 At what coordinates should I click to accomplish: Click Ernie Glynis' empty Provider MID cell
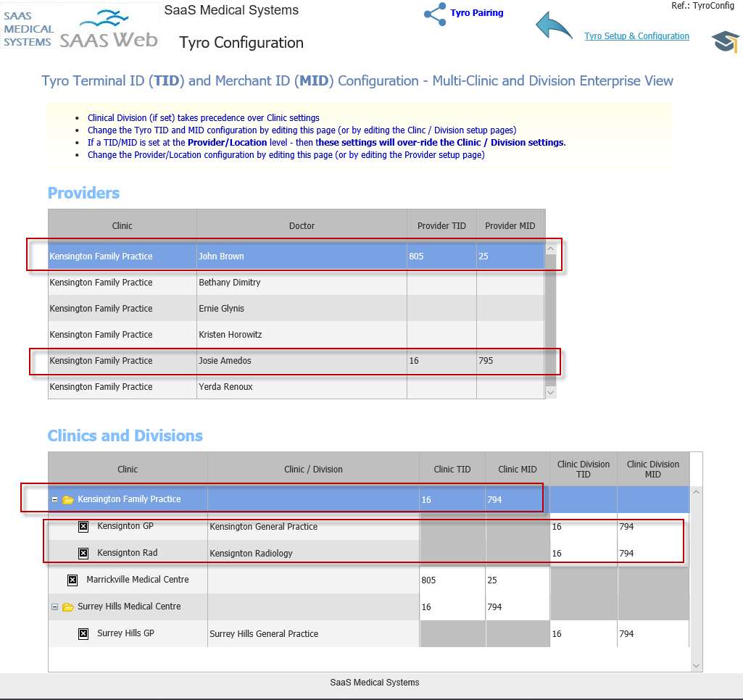(x=510, y=308)
